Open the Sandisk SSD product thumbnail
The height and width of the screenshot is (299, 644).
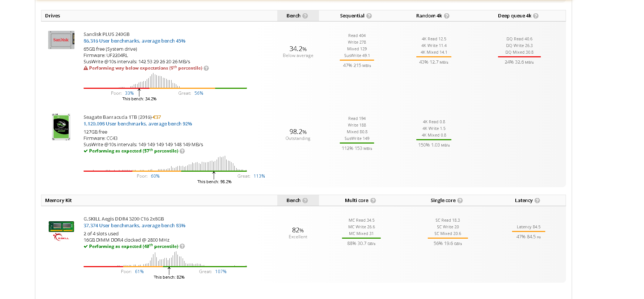[x=61, y=40]
